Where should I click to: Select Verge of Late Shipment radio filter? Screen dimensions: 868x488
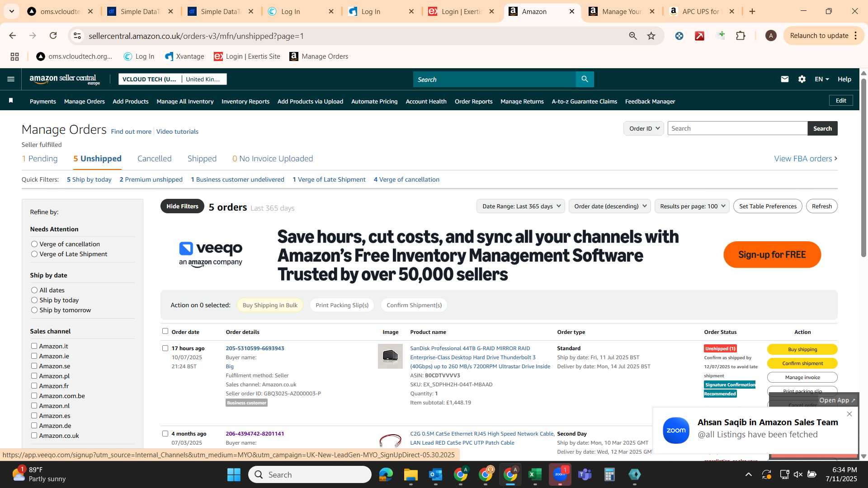click(x=34, y=254)
